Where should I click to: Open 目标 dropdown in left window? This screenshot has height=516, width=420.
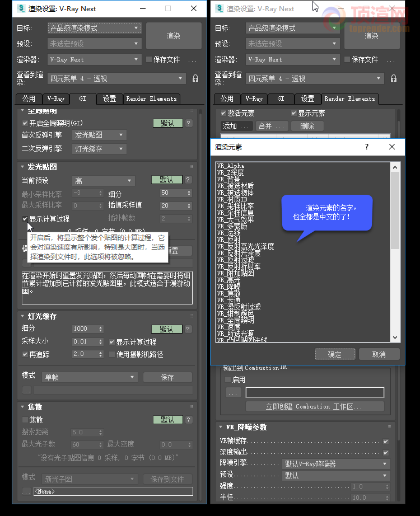tap(95, 29)
